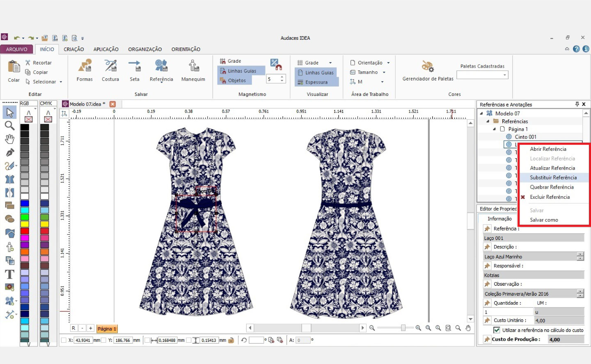The width and height of the screenshot is (591, 364).
Task: Choose Excluir Referência from context menu
Action: point(550,197)
